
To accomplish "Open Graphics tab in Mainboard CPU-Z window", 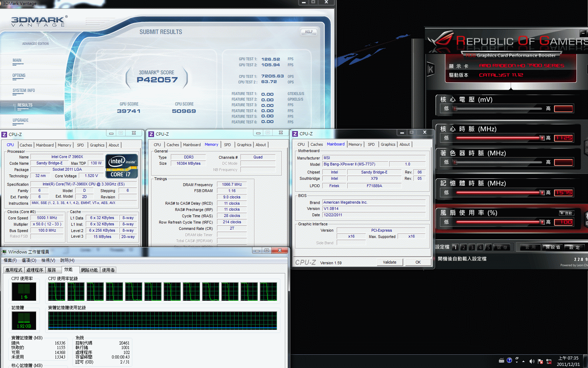I will pos(388,144).
